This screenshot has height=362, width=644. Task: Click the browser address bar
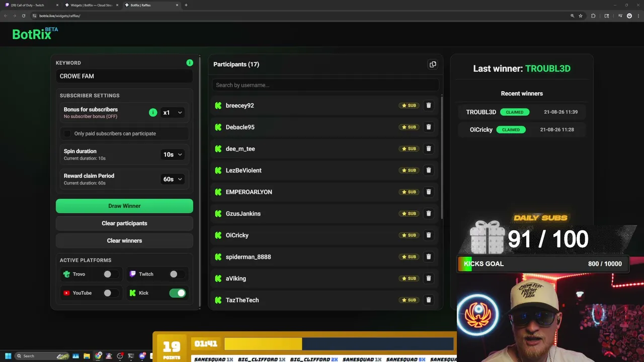point(302,16)
